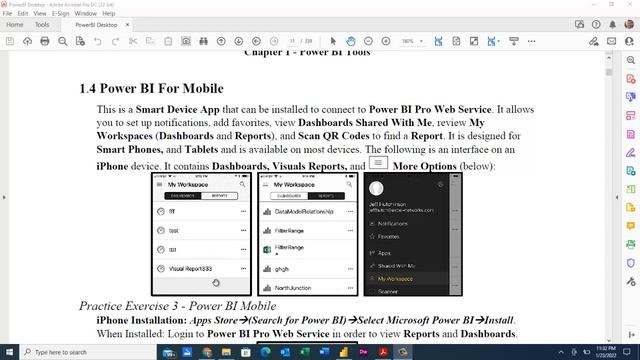The height and width of the screenshot is (360, 640).
Task: Open the File menu
Action: point(7,13)
